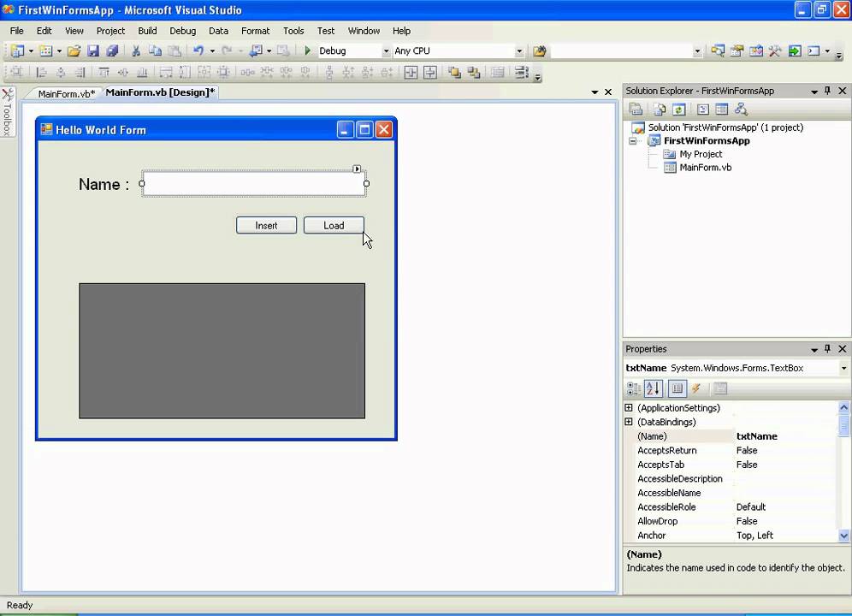Open the txtName smart tag arrow on the form
852x616 pixels.
pos(357,169)
